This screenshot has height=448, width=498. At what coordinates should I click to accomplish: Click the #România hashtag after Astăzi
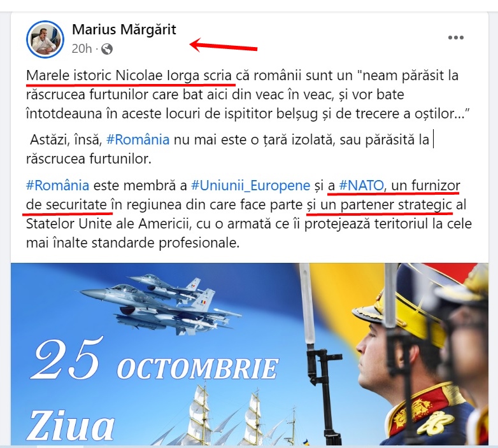coord(138,139)
